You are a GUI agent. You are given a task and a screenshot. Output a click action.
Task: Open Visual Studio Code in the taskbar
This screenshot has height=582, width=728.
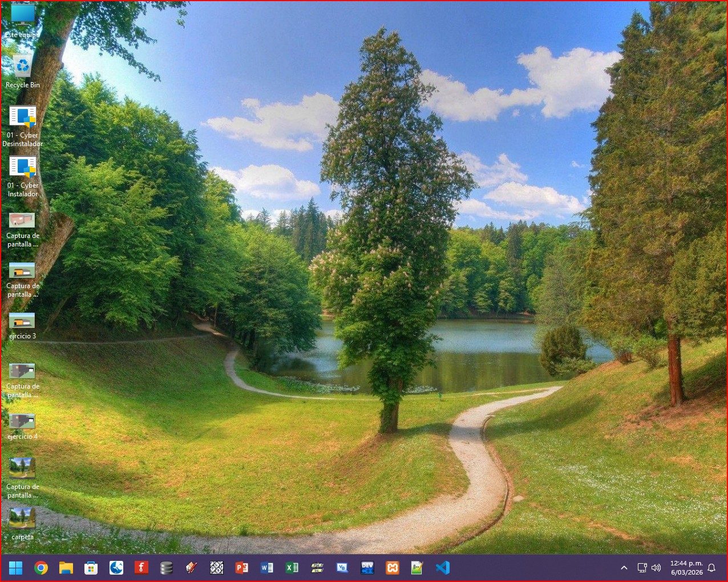pyautogui.click(x=443, y=568)
